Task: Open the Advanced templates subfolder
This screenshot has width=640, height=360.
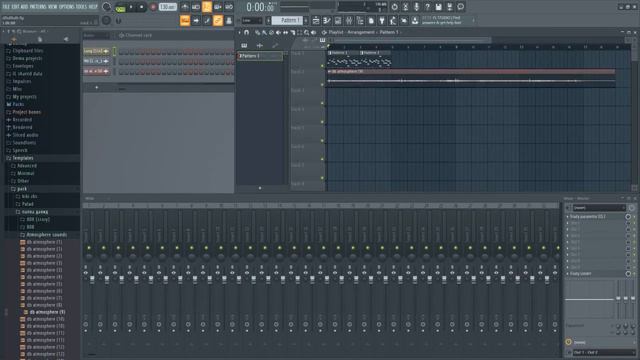Action: tap(27, 166)
